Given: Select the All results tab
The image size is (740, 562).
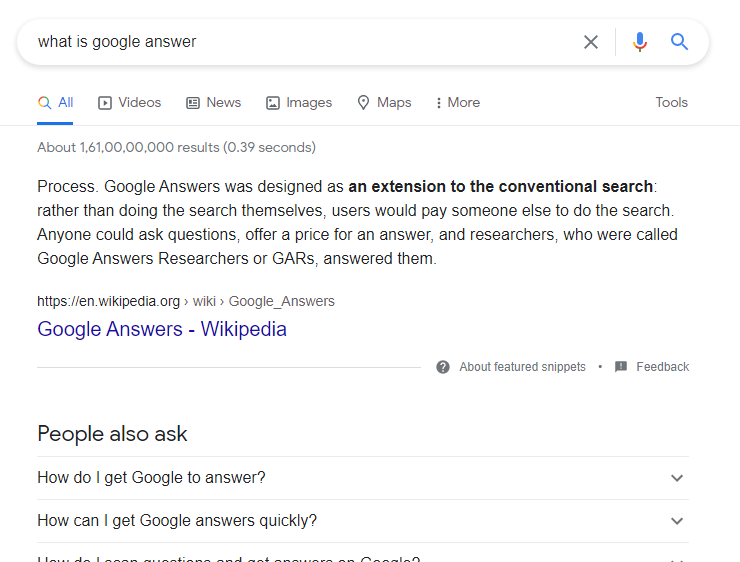Looking at the screenshot, I should 55,103.
